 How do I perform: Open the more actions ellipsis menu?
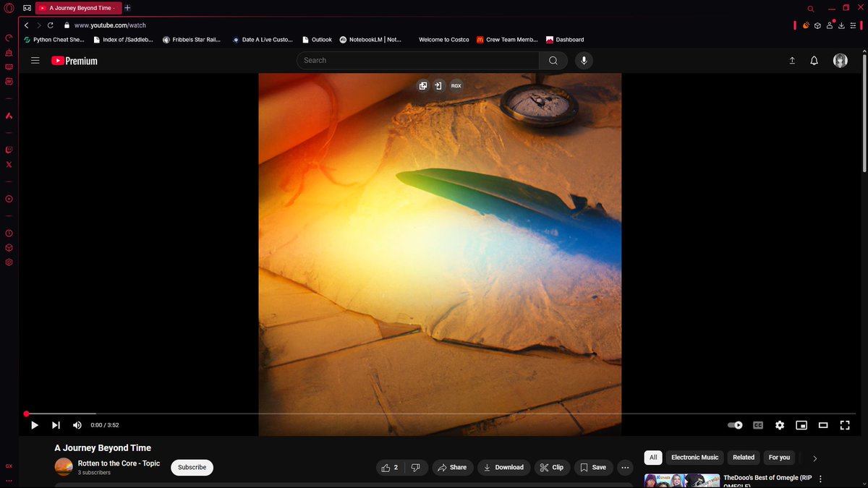[626, 468]
